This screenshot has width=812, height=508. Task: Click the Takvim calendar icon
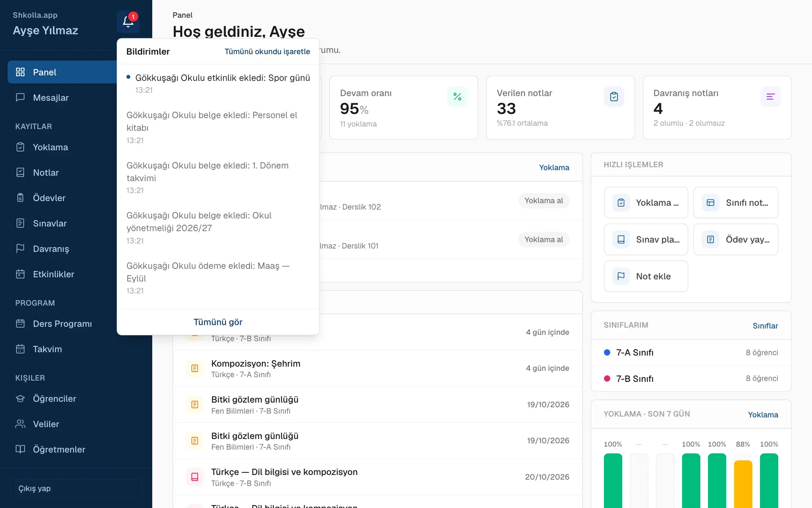(x=20, y=349)
